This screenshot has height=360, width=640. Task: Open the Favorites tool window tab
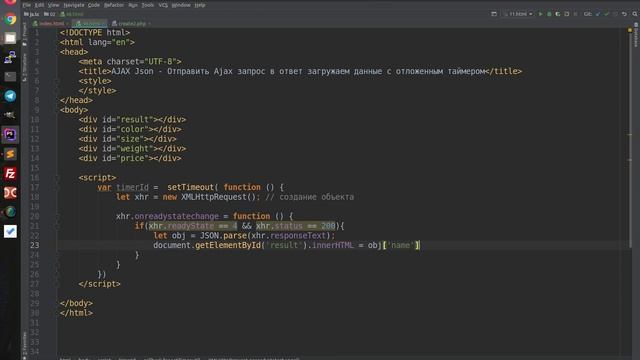[x=24, y=345]
